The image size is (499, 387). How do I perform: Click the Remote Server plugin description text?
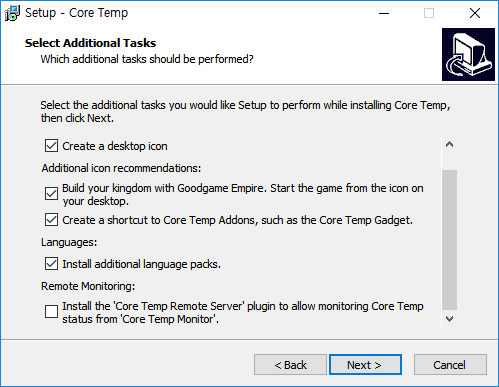coord(243,312)
